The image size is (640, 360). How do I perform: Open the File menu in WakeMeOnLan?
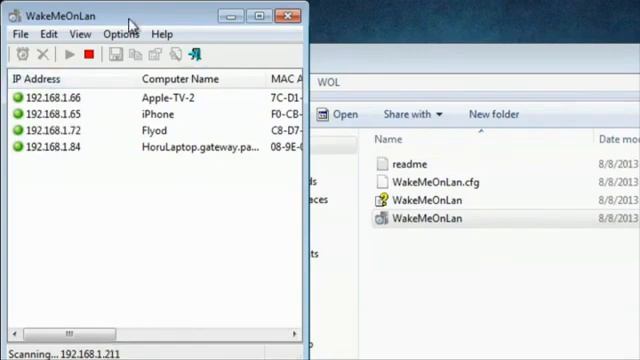[x=20, y=34]
